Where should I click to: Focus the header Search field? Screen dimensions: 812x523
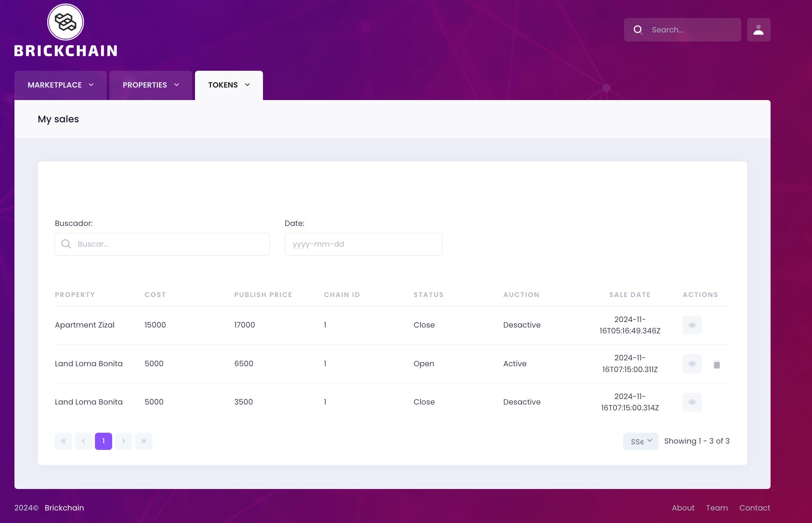click(682, 30)
